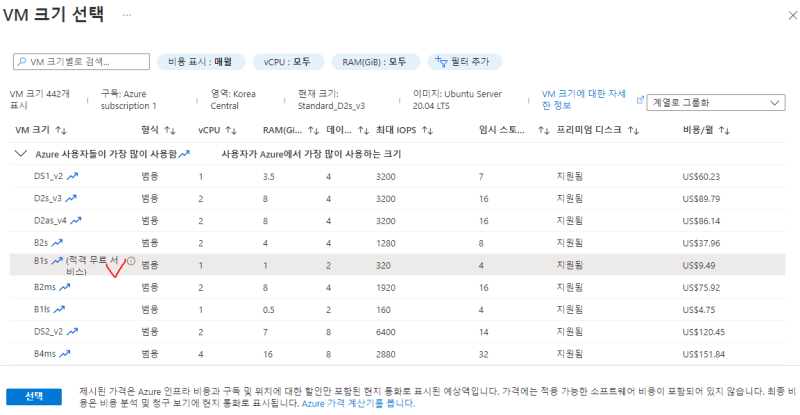Click the 선택 select button
The height and width of the screenshot is (415, 800).
34,397
